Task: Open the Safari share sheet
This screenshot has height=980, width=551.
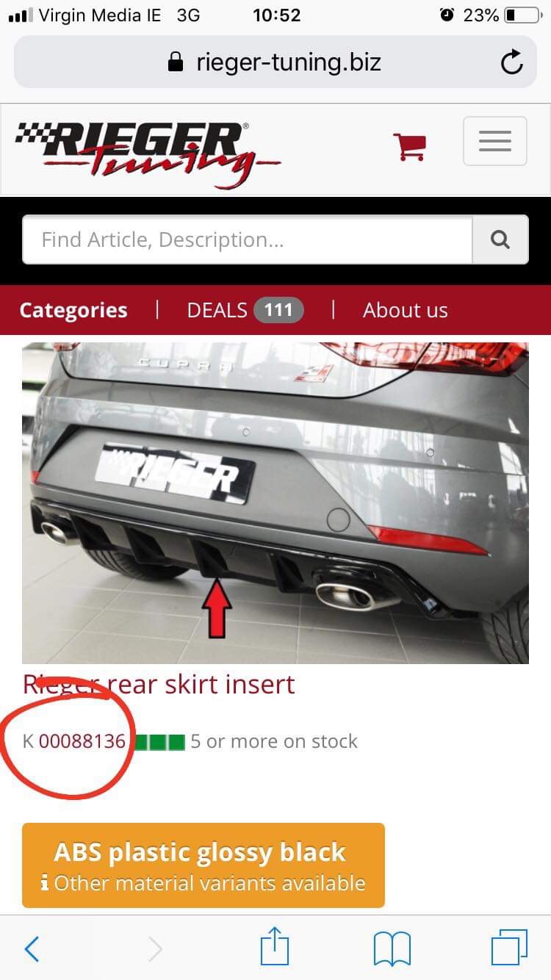Action: coord(275,946)
